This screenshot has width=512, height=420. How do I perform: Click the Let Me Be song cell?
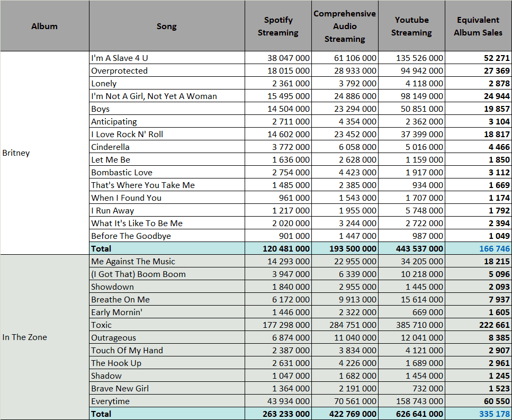(x=167, y=160)
